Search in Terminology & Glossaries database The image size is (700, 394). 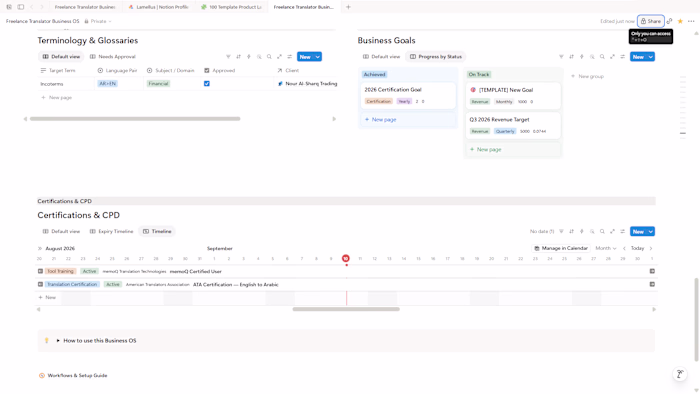coord(269,57)
